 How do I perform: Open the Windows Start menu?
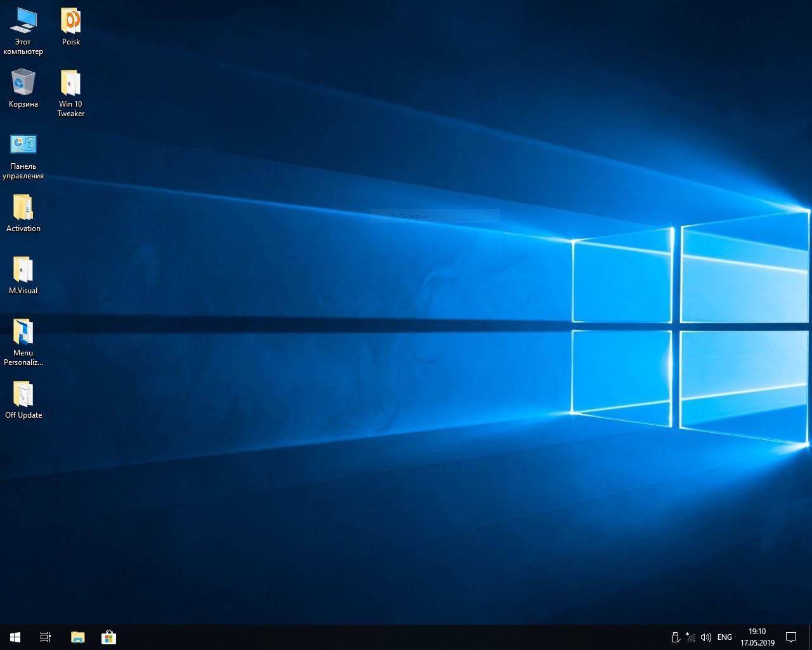tap(15, 637)
